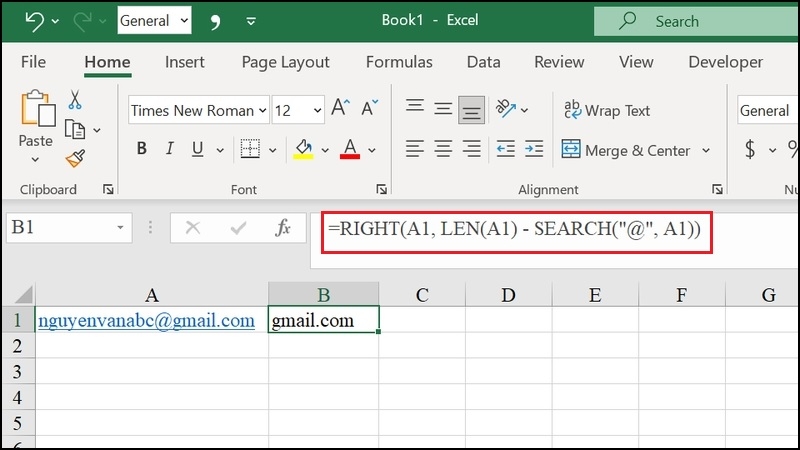800x450 pixels.
Task: Open Alignment settings dialog launcher
Action: pos(717,189)
